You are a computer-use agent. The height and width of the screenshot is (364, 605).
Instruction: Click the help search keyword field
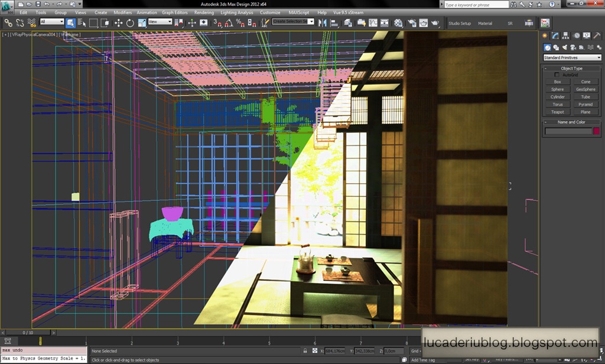[x=477, y=5]
